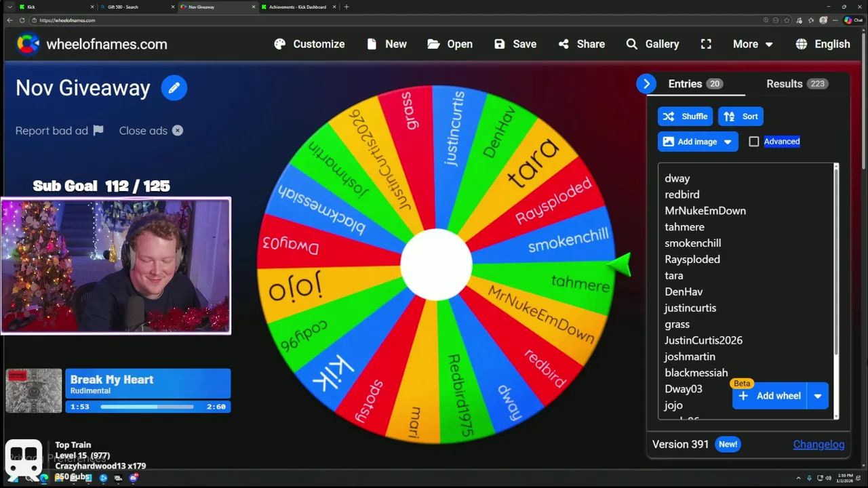The image size is (868, 488).
Task: Click the webcam video overlay
Action: (116, 266)
